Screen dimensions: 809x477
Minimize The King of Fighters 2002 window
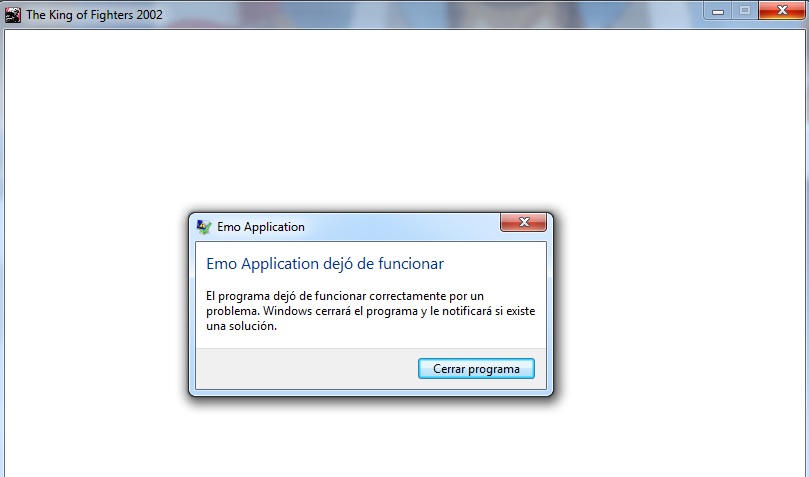click(717, 11)
